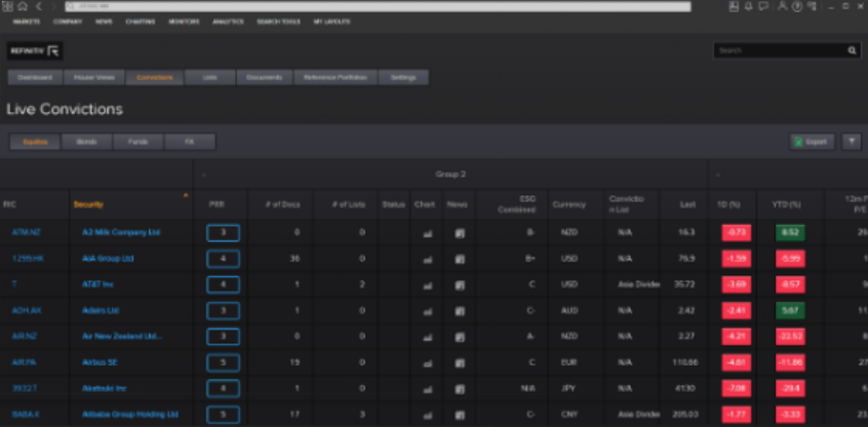The width and height of the screenshot is (868, 427).
Task: Open the Alibaba Group Holding Ltd link
Action: [x=131, y=414]
